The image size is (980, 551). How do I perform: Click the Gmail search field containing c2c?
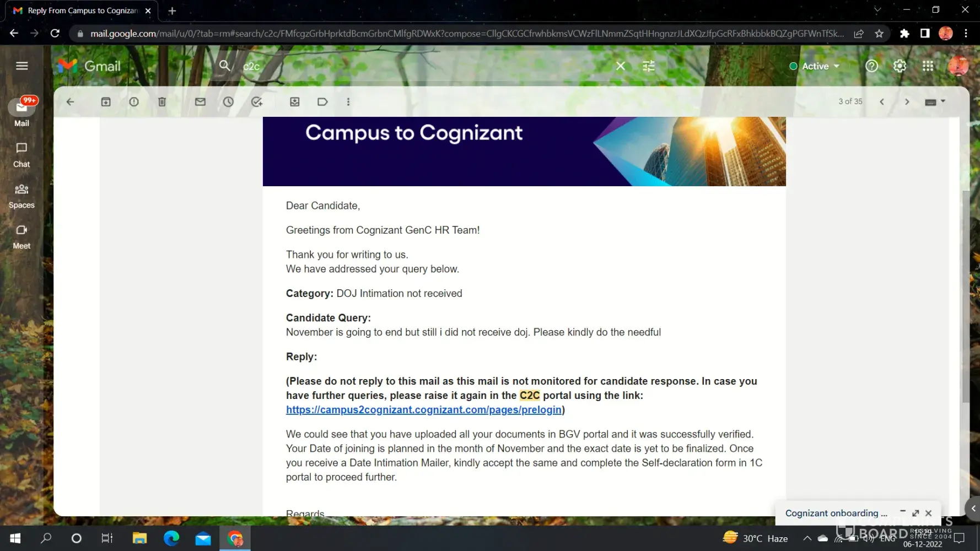424,66
